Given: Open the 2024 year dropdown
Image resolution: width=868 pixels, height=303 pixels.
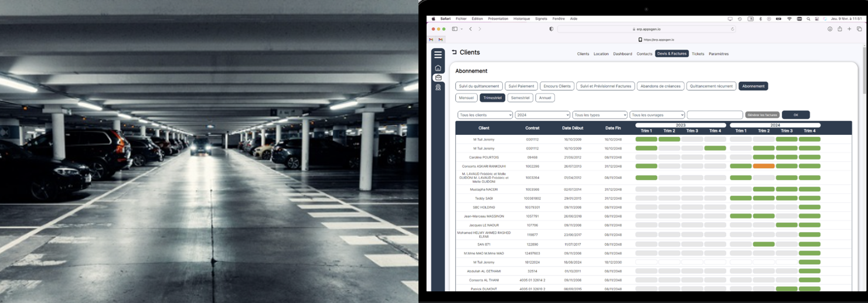Looking at the screenshot, I should 542,115.
